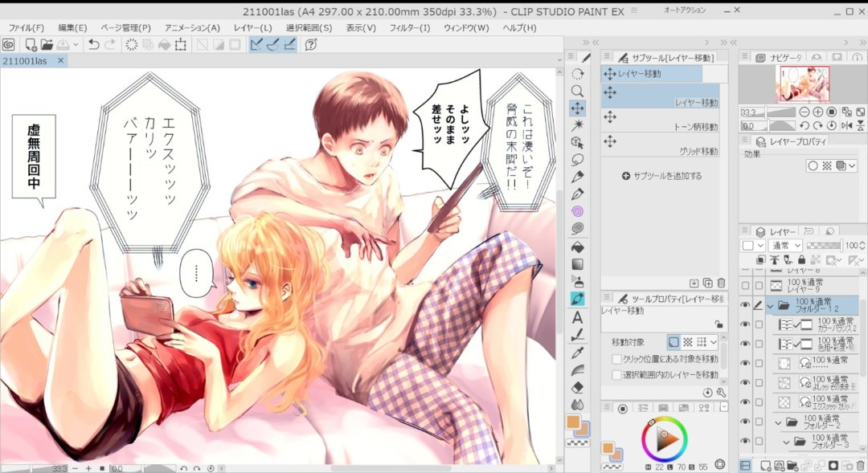Click delete layer trash icon in layer panel
Viewport: 868px width, 473px height.
click(x=860, y=466)
